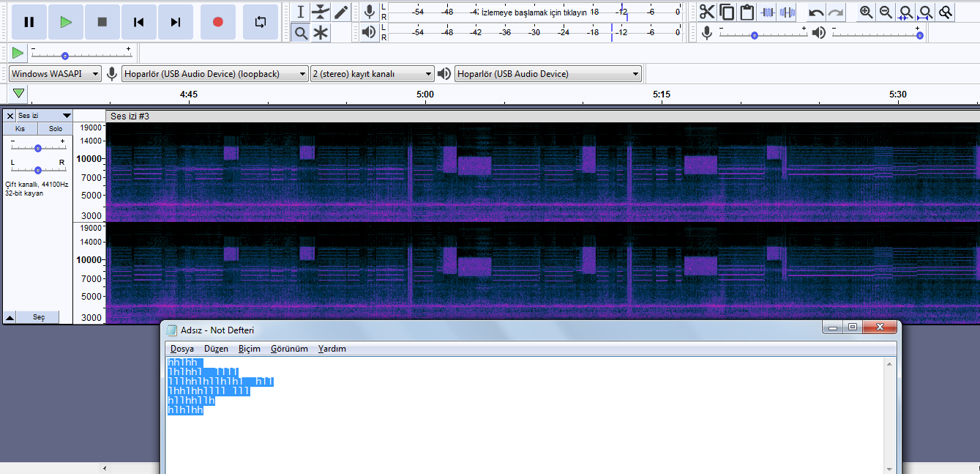Zoom out with the minus magnifier
The width and height of the screenshot is (980, 474).
[x=886, y=12]
